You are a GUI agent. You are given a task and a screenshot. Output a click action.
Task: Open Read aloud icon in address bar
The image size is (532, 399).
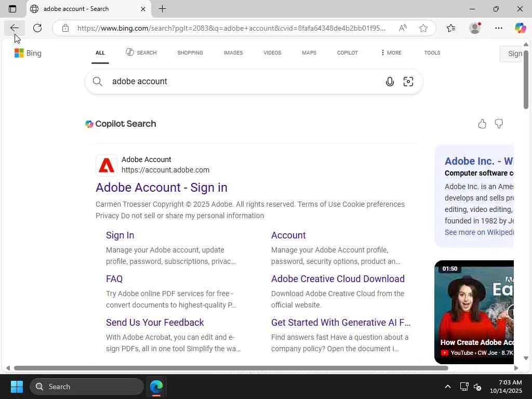point(403,28)
